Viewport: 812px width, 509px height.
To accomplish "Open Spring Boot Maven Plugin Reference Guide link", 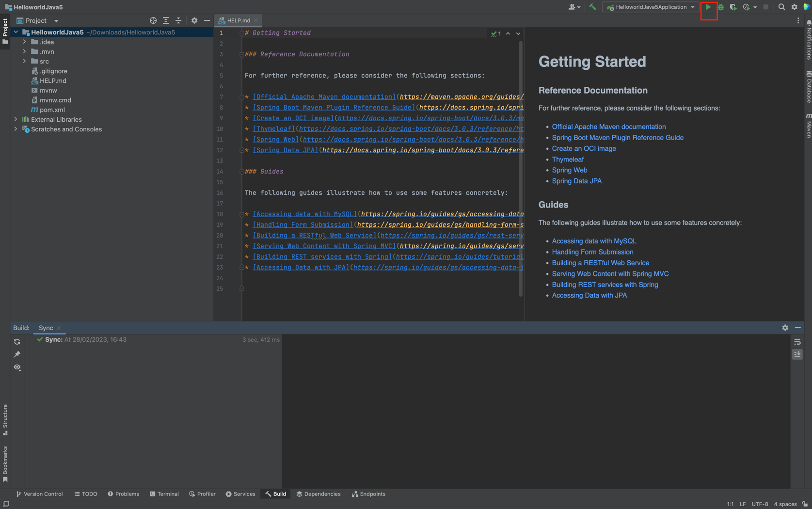I will [x=618, y=138].
